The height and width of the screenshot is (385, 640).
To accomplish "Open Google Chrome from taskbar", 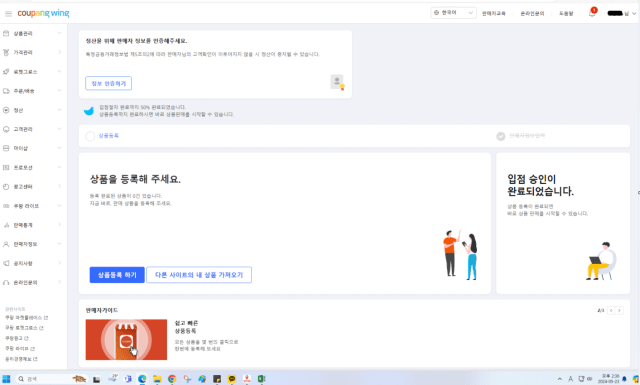I will click(172, 379).
